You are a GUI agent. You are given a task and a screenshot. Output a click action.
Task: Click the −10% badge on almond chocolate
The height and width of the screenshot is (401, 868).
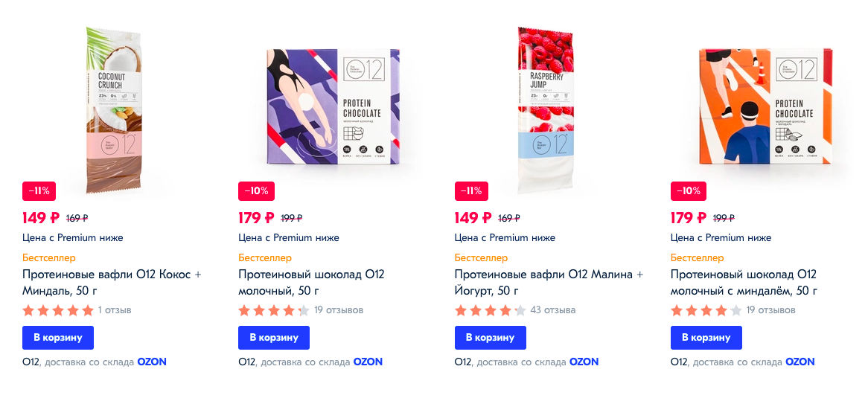(x=689, y=191)
